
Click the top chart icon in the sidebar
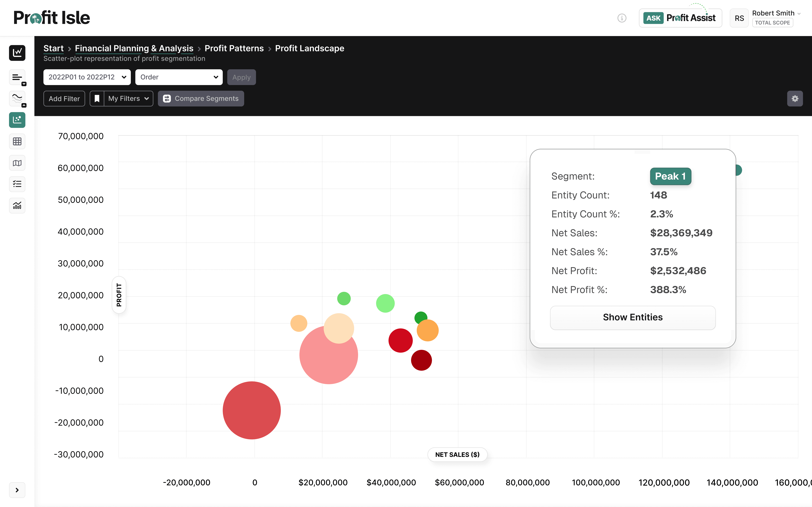coord(17,53)
